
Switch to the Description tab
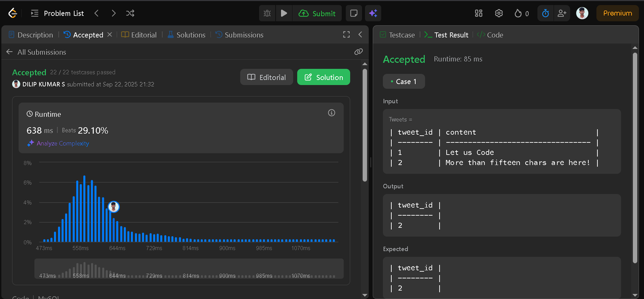coord(31,35)
